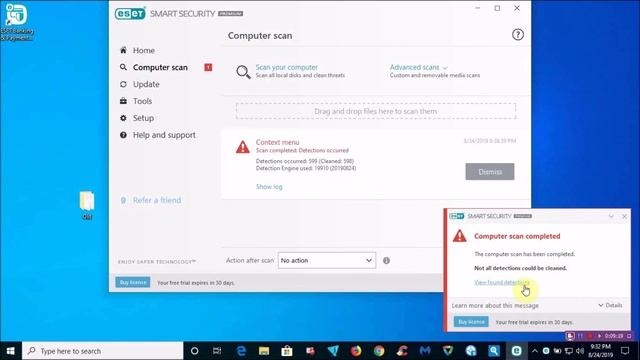
Task: Open Microsoft Store from the taskbar
Action: pos(287,351)
